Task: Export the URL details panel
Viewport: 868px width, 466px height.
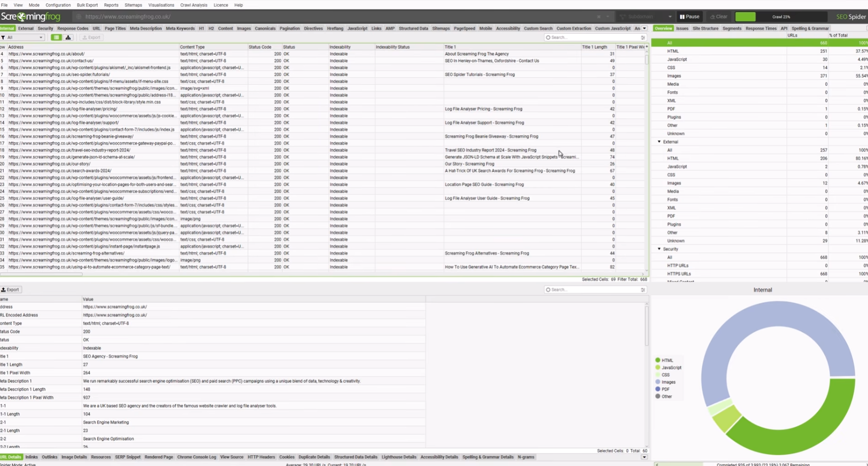Action: (10, 290)
